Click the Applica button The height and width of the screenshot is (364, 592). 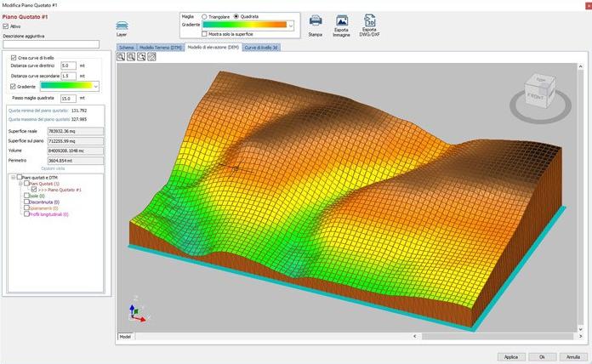509,356
